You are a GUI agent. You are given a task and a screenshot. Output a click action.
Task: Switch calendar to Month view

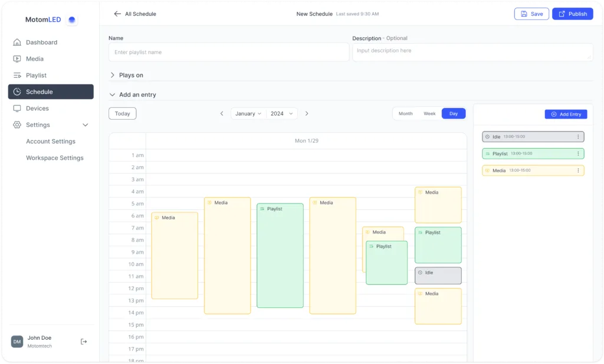point(406,113)
